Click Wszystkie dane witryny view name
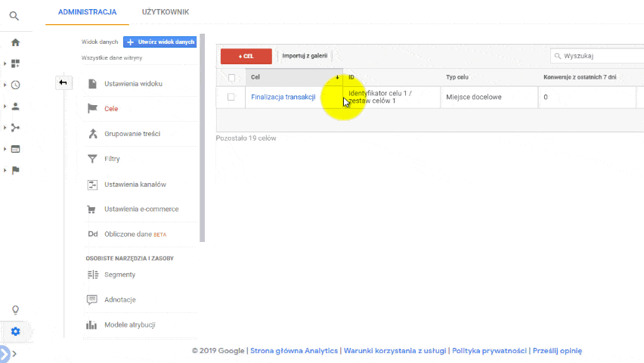This screenshot has width=644, height=363. pos(112,58)
